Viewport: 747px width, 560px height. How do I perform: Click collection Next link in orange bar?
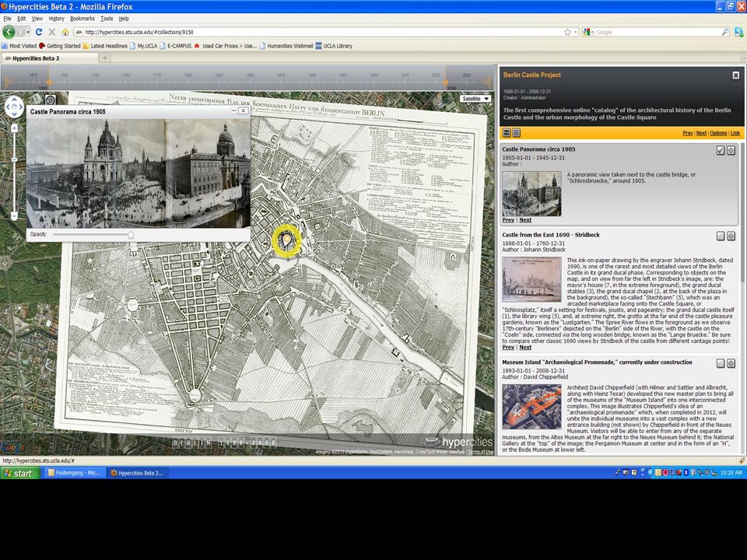coord(701,133)
